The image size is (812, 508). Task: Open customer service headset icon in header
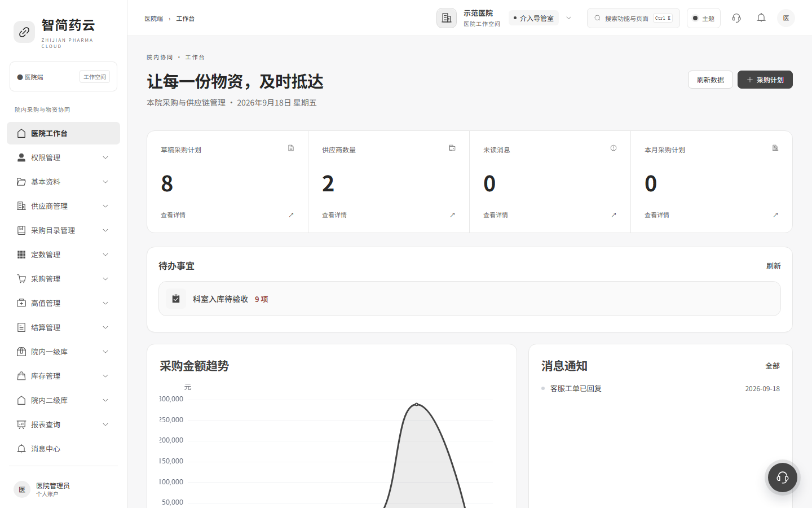(736, 18)
